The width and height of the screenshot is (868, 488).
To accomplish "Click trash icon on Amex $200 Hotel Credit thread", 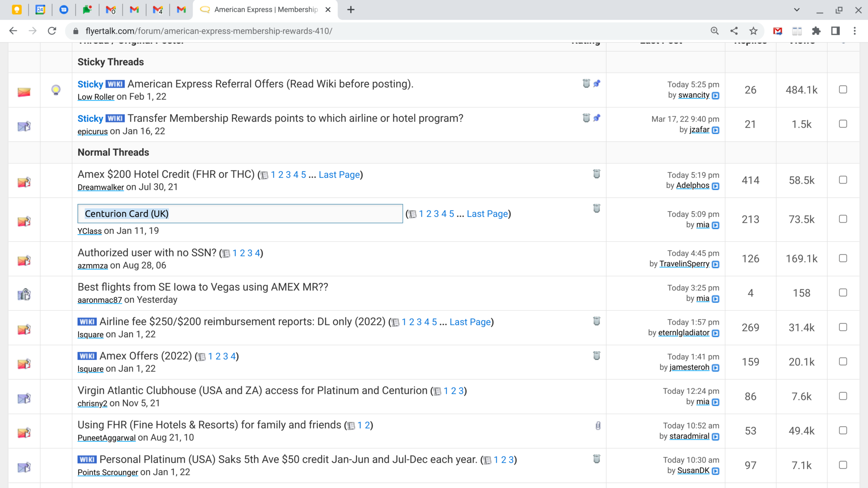I will tap(597, 174).
